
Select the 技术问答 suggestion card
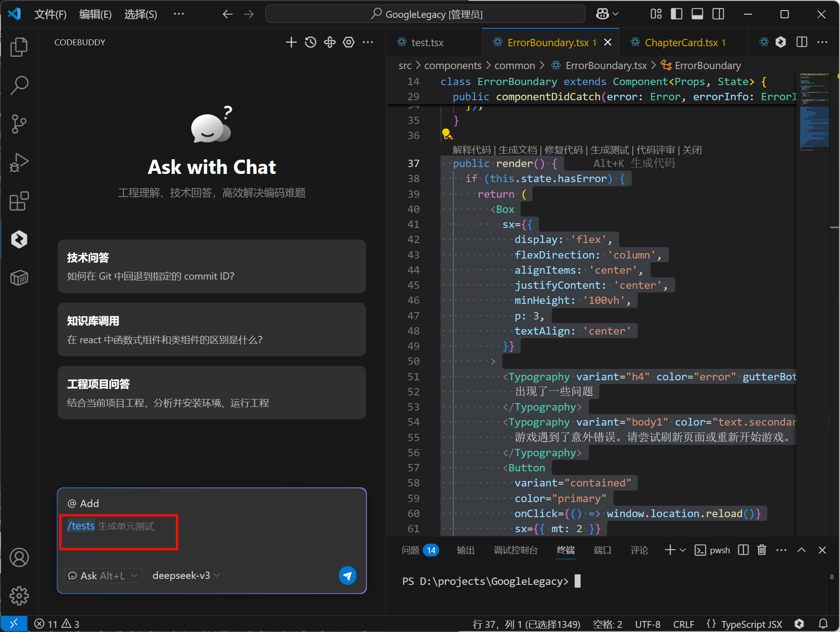[211, 266]
